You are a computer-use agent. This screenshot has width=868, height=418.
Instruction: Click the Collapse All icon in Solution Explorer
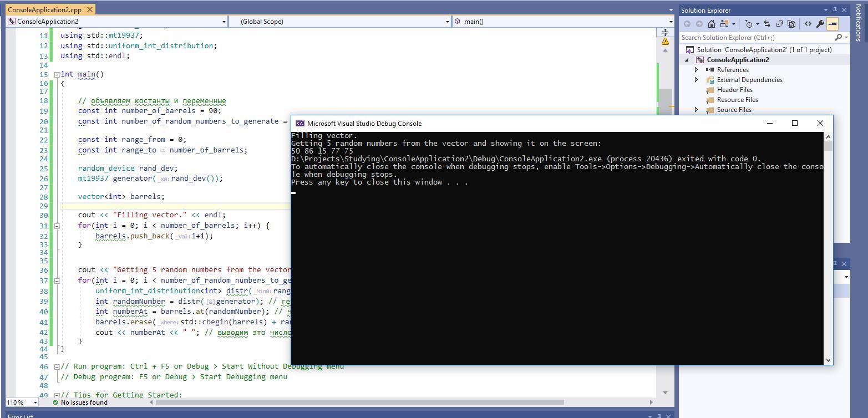[x=779, y=24]
